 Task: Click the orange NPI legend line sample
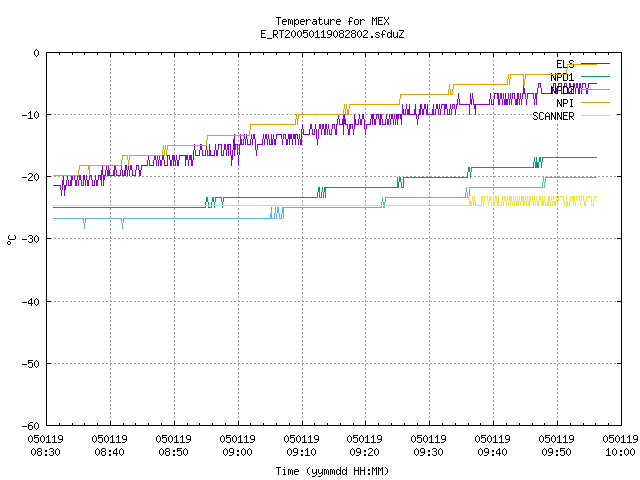click(x=595, y=102)
